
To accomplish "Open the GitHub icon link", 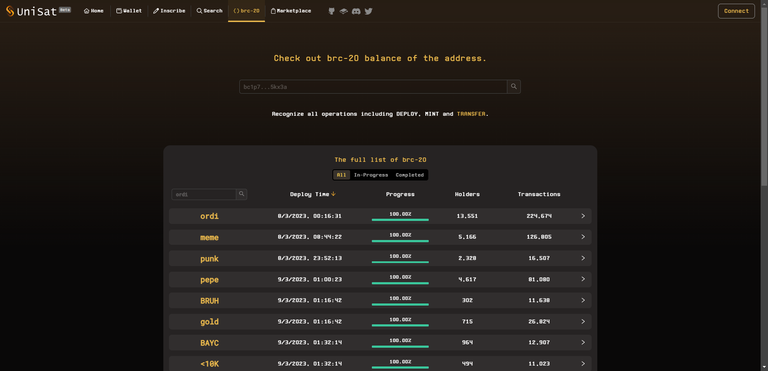I will (332, 11).
